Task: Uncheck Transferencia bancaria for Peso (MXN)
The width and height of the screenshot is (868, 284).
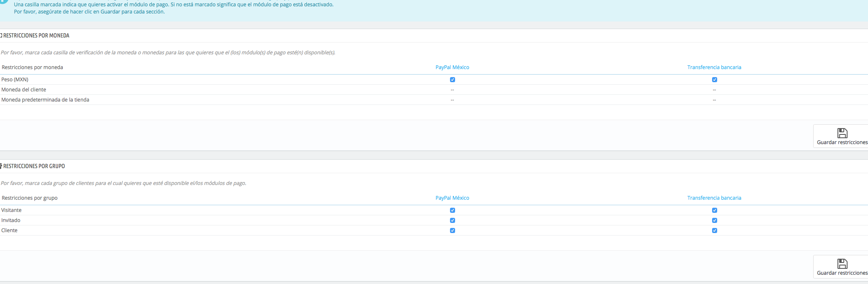Action: (715, 80)
